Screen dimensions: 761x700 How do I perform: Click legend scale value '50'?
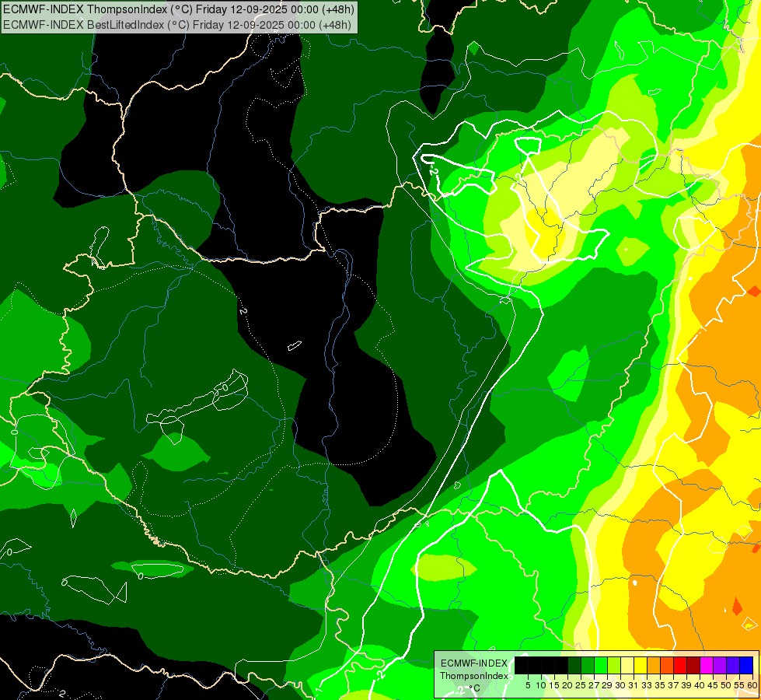pyautogui.click(x=725, y=685)
